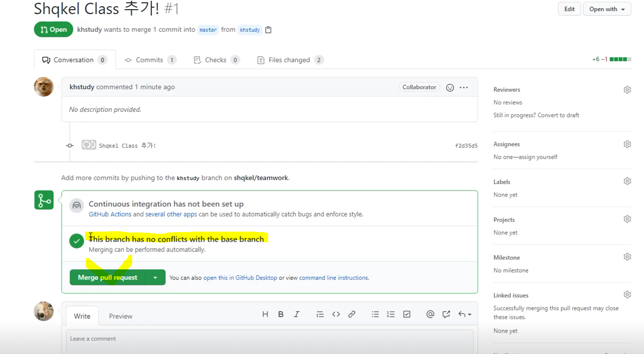Viewport: 644px width, 354px height.
Task: Open the Reviewers settings gear
Action: tap(627, 90)
